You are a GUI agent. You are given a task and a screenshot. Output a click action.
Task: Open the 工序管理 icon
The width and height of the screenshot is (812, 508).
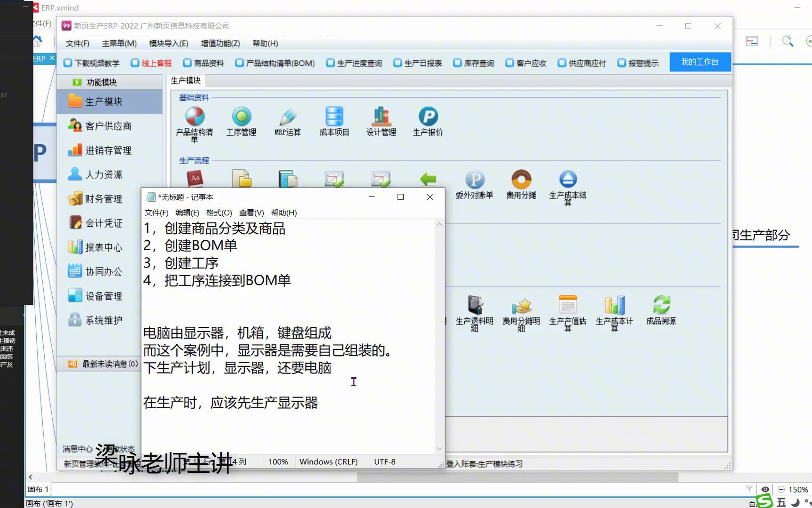pos(241,122)
